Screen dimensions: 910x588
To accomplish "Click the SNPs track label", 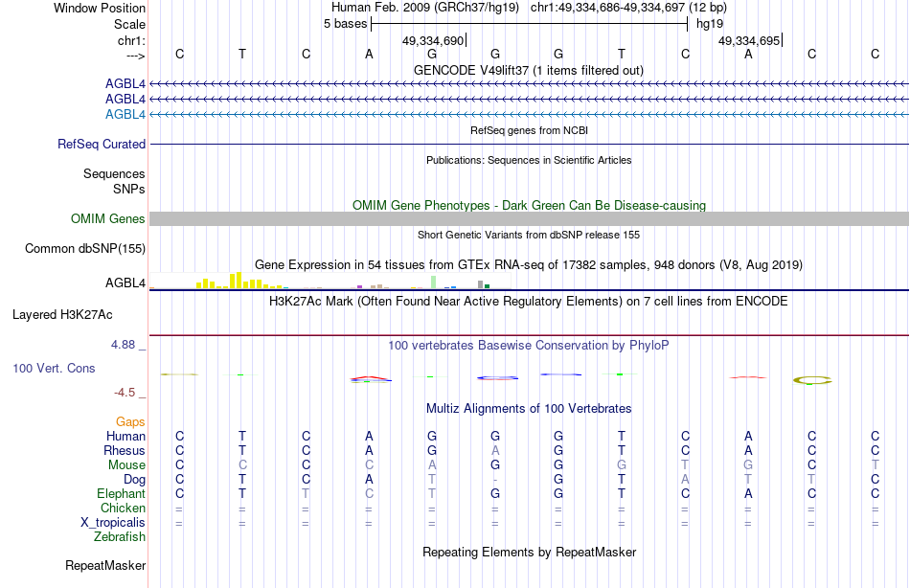I will point(129,189).
